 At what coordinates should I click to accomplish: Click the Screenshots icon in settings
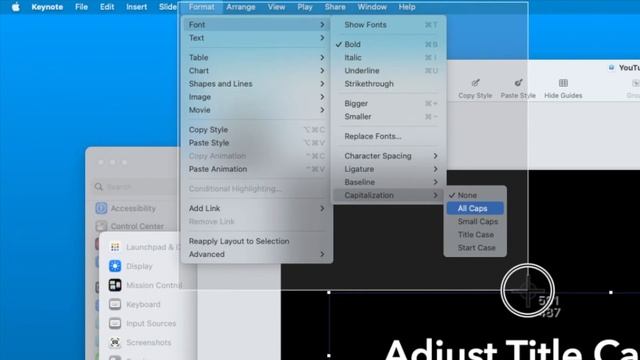pyautogui.click(x=115, y=342)
